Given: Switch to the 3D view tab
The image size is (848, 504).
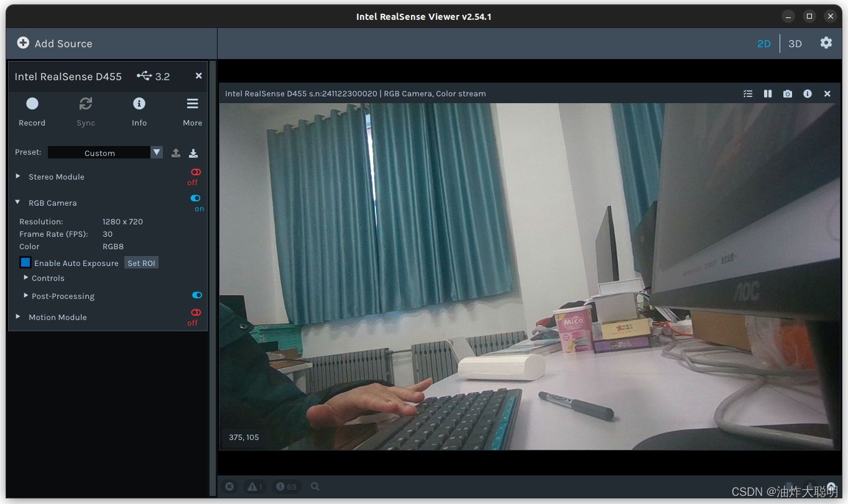Looking at the screenshot, I should (795, 44).
